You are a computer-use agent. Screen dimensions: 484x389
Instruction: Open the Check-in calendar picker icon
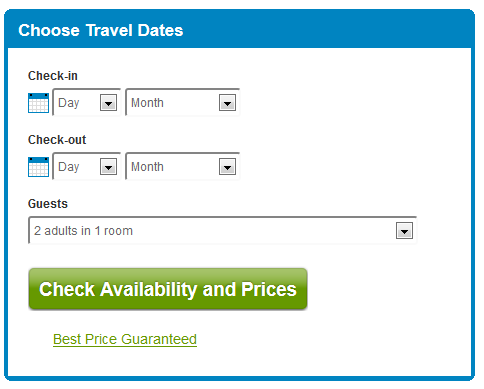click(x=38, y=103)
